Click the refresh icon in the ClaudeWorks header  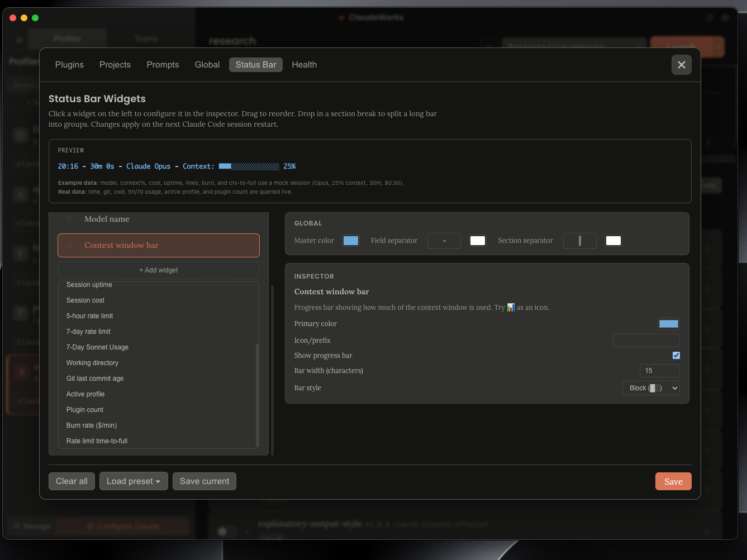(x=710, y=17)
